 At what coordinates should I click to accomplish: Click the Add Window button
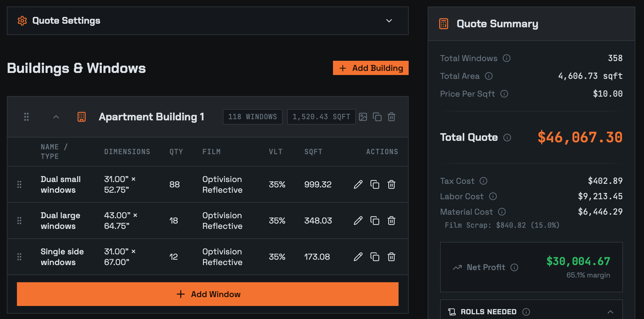click(208, 294)
